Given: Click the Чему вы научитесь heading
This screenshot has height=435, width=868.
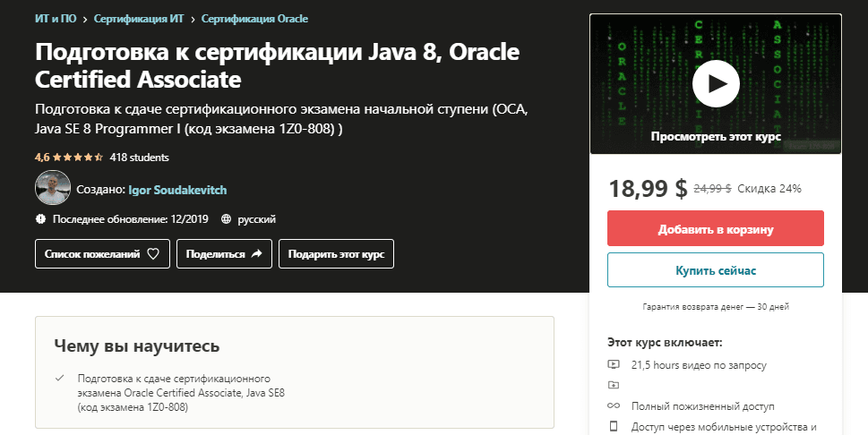Looking at the screenshot, I should [137, 346].
